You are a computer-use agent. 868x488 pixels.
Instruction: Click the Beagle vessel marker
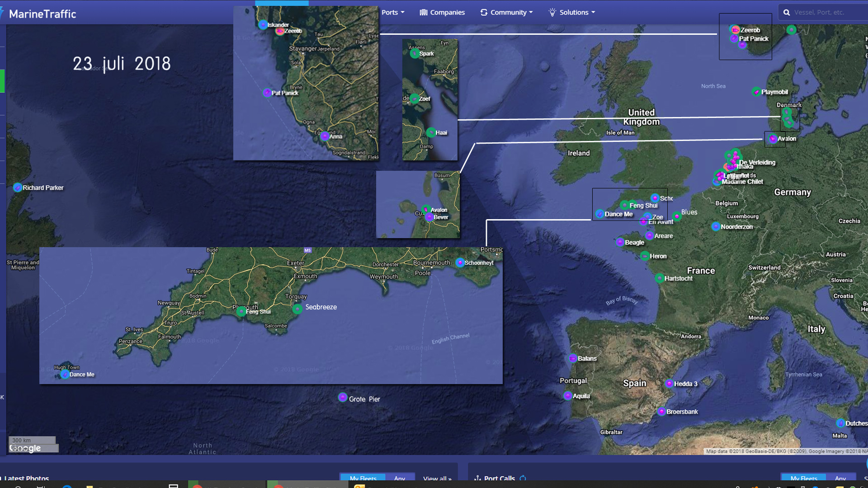[x=620, y=242]
